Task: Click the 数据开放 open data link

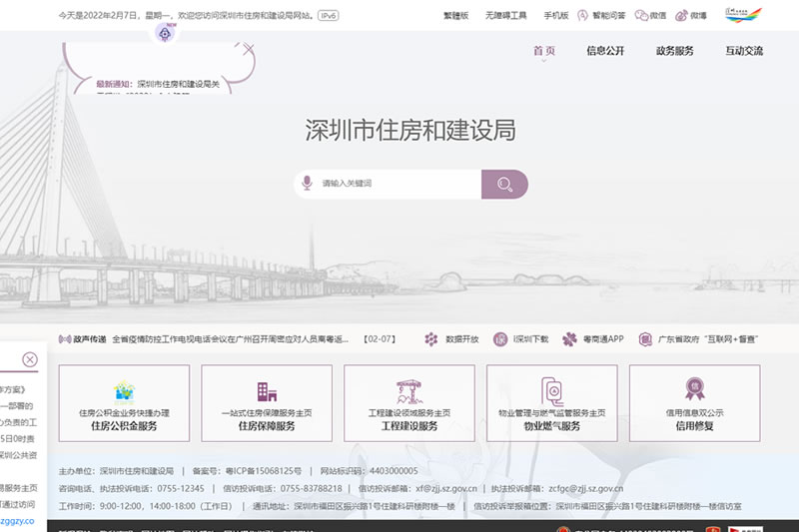Action: 451,339
